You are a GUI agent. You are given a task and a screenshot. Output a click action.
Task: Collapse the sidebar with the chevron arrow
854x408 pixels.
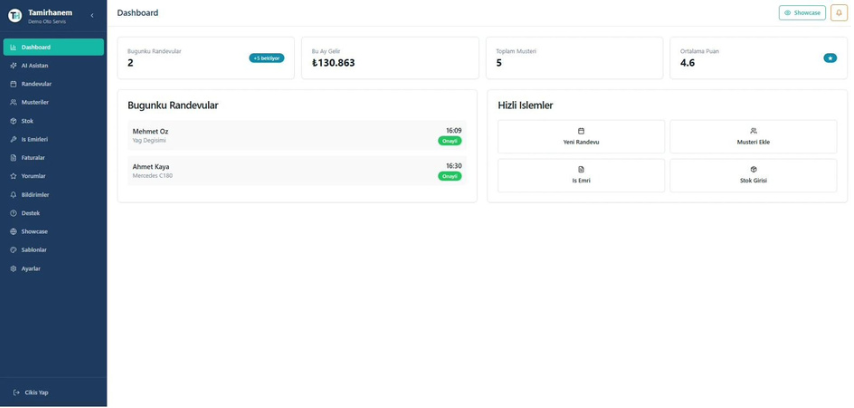tap(92, 15)
